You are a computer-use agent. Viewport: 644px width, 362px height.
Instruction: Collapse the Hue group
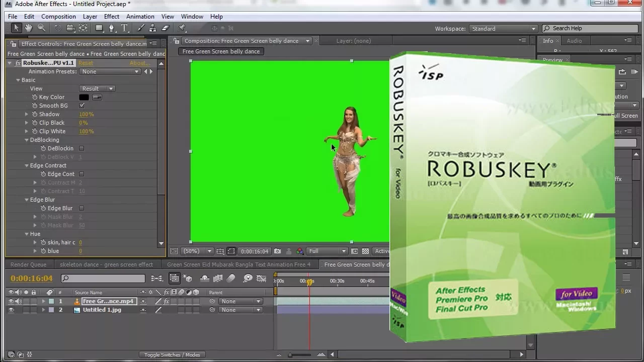(27, 234)
